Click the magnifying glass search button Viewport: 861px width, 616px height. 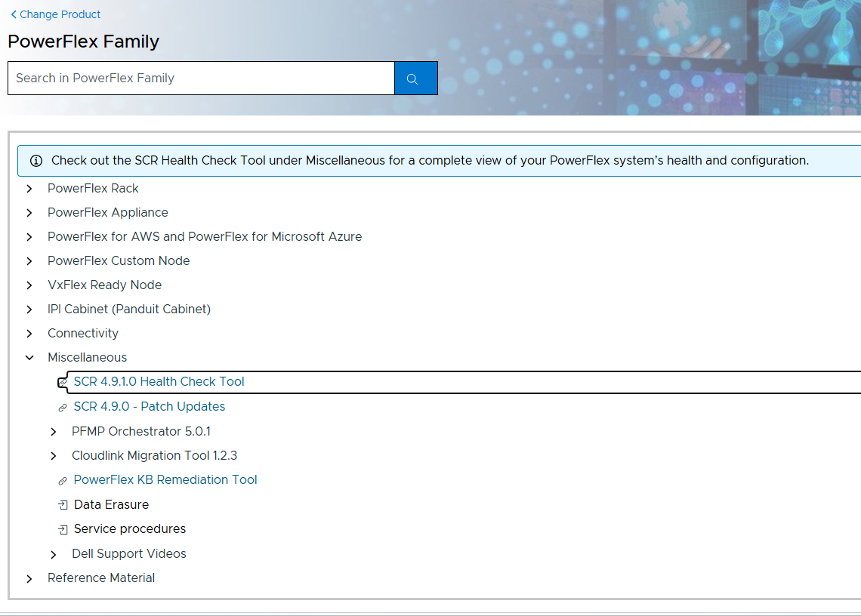(x=415, y=79)
